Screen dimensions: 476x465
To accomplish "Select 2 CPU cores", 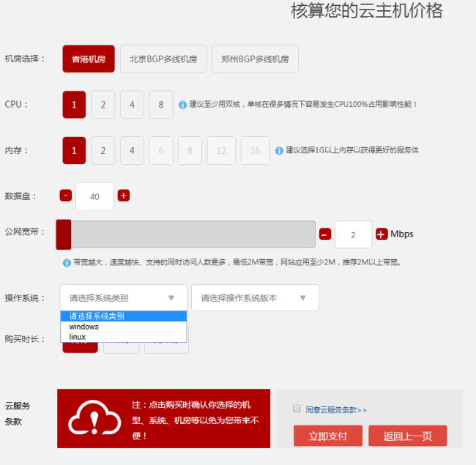I will point(103,105).
